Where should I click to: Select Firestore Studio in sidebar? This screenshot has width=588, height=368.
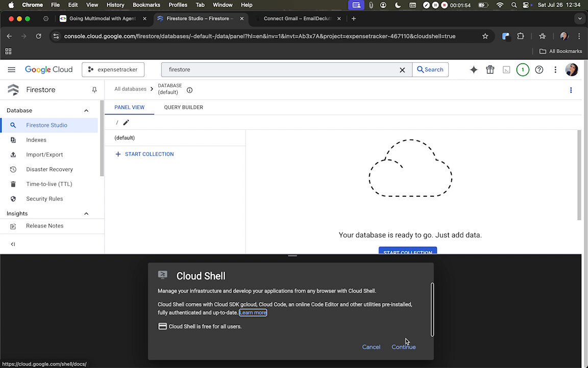[x=49, y=125]
